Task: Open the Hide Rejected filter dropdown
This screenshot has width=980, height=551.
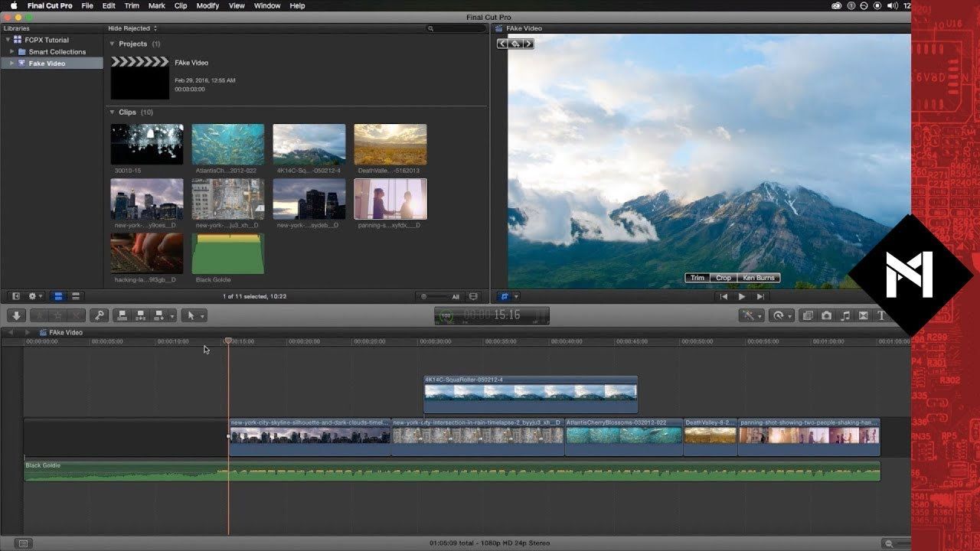Action: point(130,28)
